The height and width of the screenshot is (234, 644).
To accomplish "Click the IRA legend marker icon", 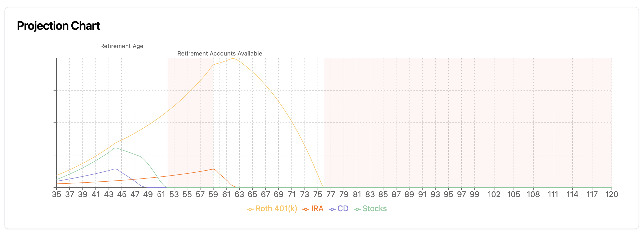I will click(x=306, y=209).
